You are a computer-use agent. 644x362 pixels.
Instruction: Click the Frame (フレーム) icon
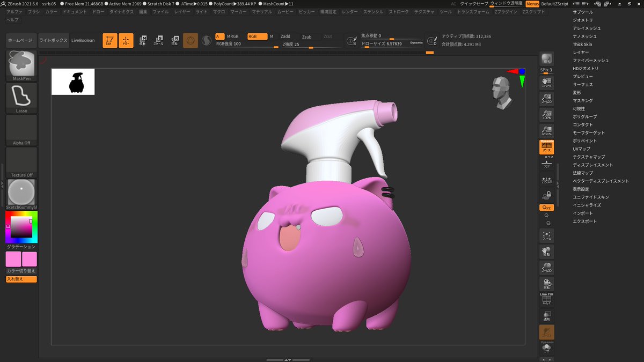546,236
